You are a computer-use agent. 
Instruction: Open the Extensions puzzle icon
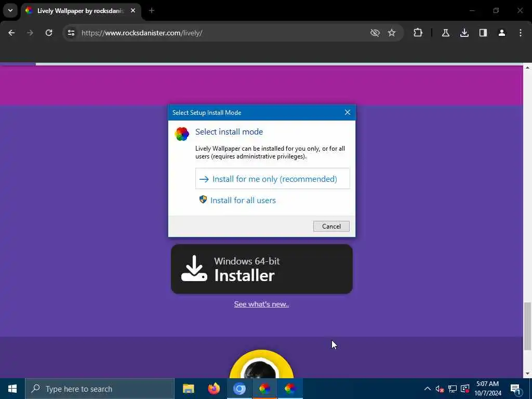click(418, 33)
